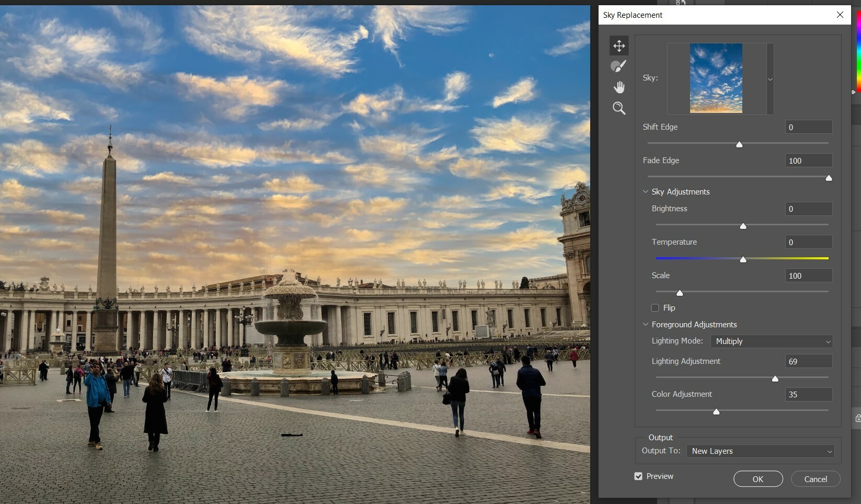The image size is (861, 504).
Task: Open the Lighting Mode dropdown
Action: (x=772, y=341)
